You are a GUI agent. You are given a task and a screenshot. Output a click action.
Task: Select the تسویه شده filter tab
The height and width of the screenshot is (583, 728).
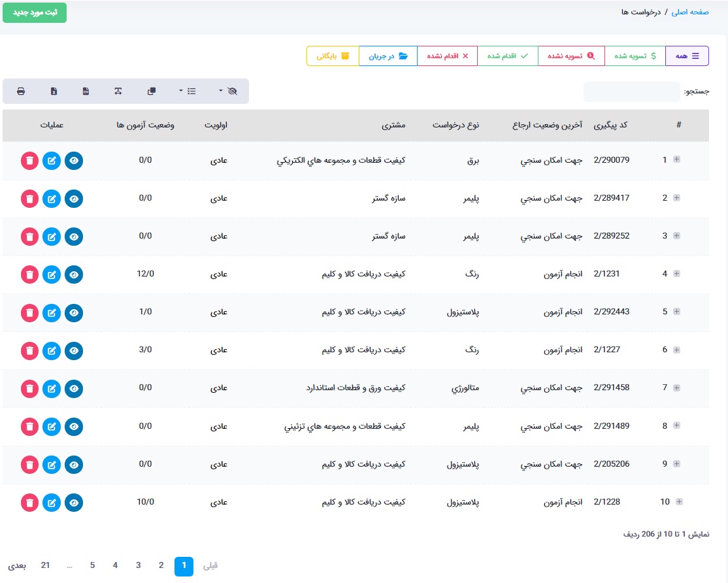coord(635,56)
